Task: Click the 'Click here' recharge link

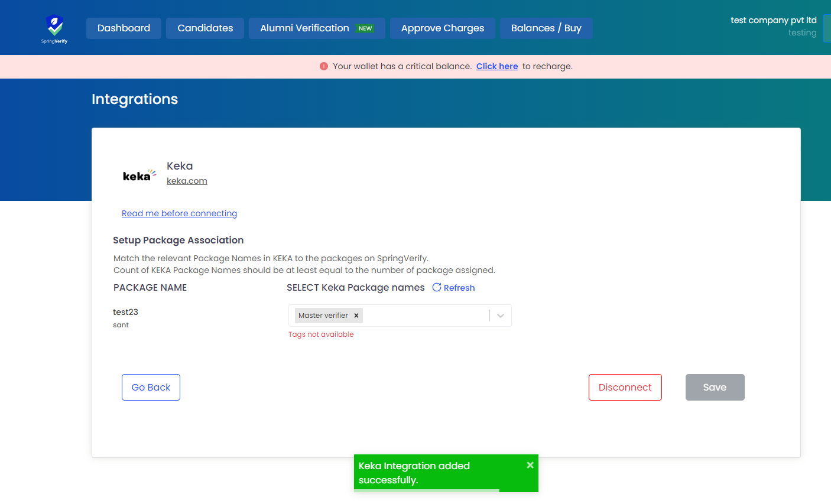Action: [497, 66]
